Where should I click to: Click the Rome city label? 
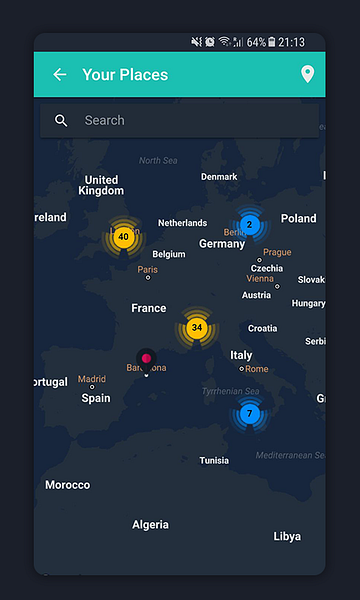[x=257, y=369]
